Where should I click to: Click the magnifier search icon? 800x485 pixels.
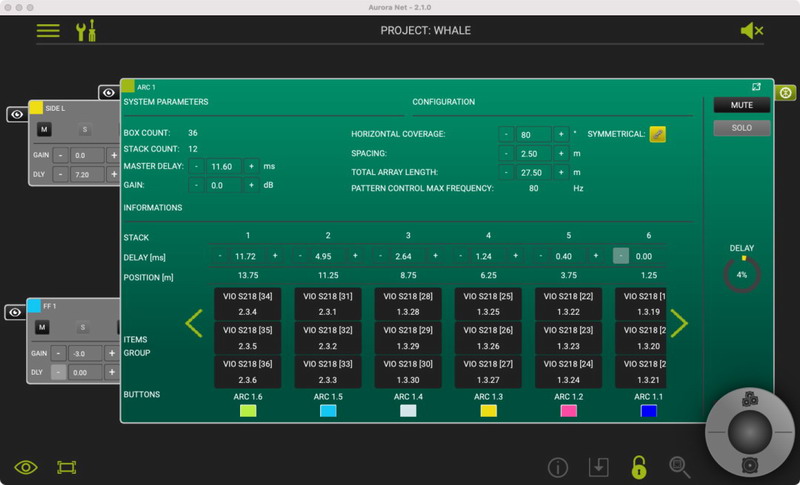coord(680,467)
